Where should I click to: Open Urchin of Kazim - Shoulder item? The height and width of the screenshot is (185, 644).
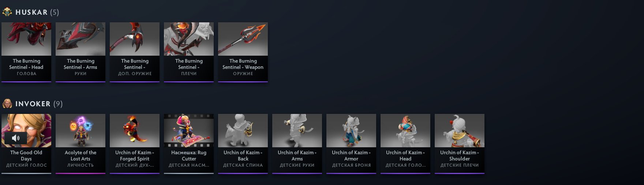(x=460, y=144)
